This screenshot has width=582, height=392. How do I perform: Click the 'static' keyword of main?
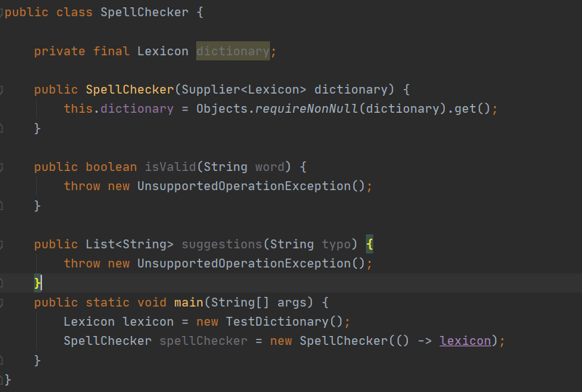pyautogui.click(x=107, y=303)
